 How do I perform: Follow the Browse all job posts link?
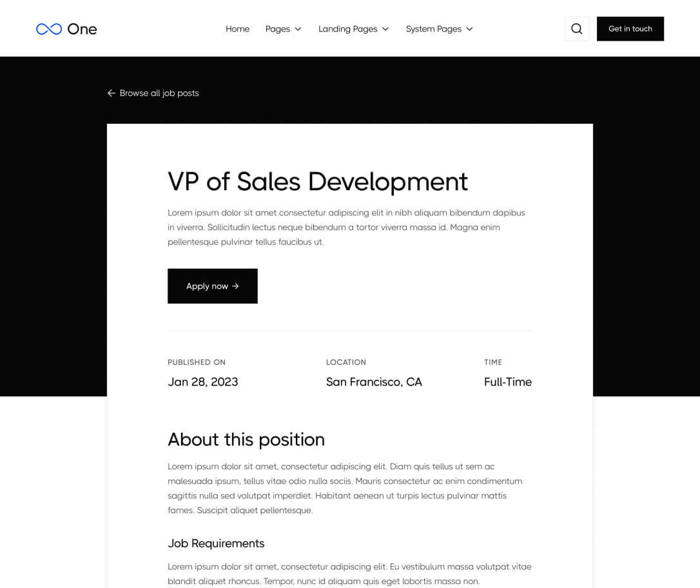click(x=159, y=93)
